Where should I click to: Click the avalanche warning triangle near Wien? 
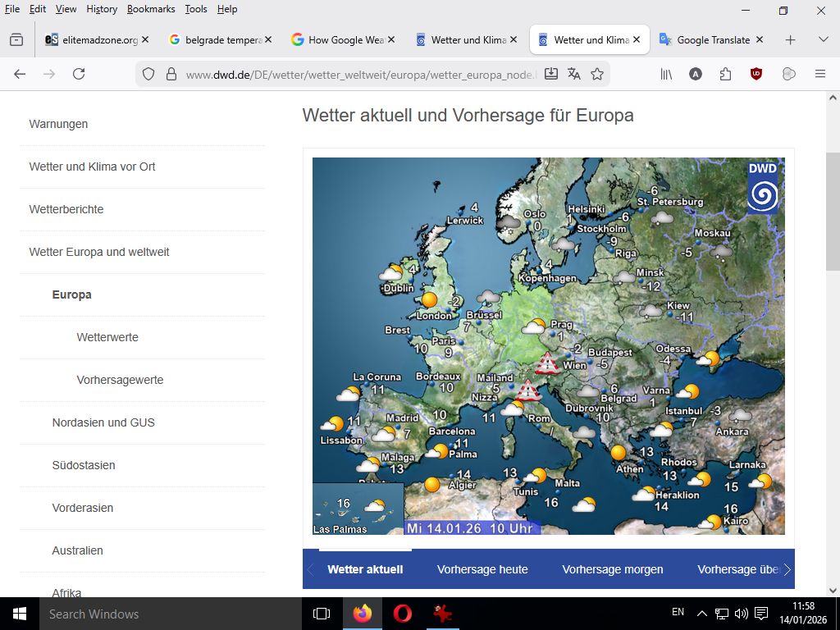(x=546, y=362)
